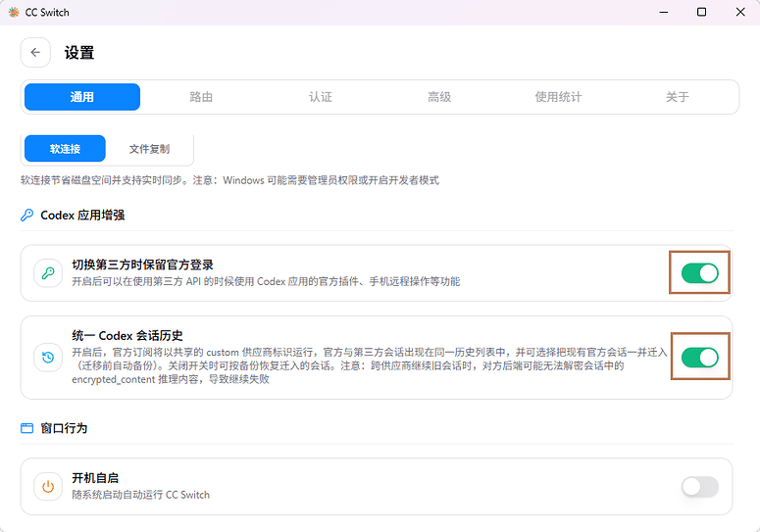Click the key icon beside Codex 应用增强
Viewport: 760px width, 532px height.
pyautogui.click(x=27, y=215)
